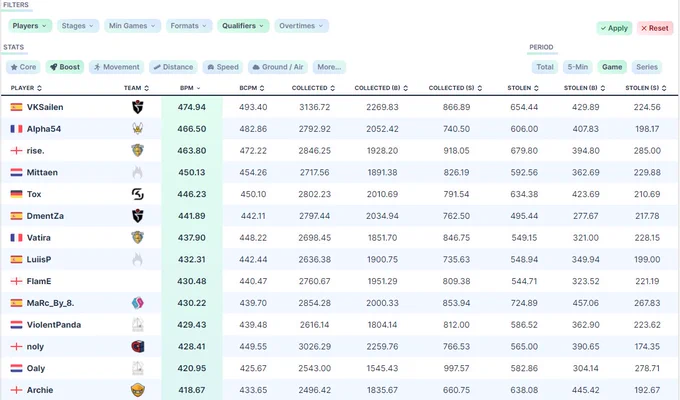Click the Spain flag next to LuiisP
680x400 pixels.
point(16,259)
